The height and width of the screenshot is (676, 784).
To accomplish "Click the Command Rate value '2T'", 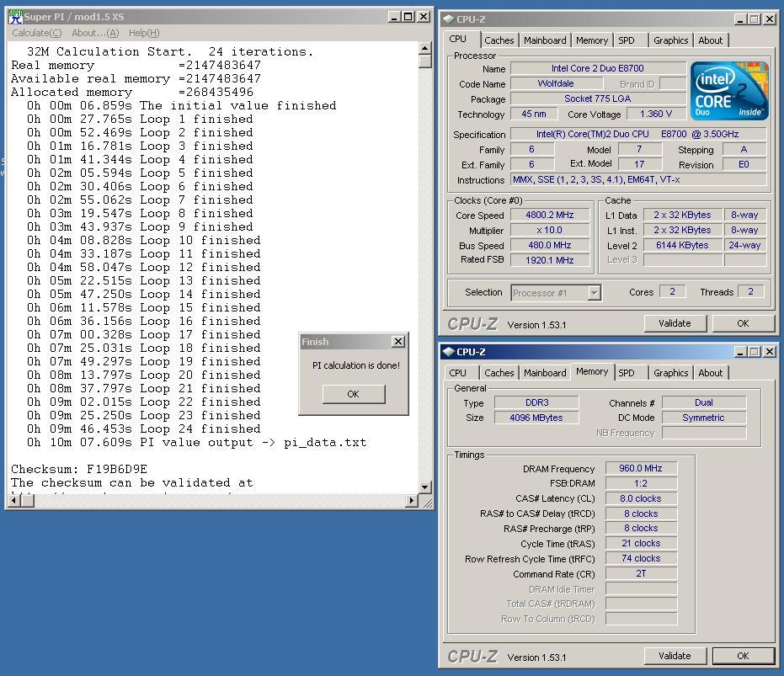I will tap(641, 574).
